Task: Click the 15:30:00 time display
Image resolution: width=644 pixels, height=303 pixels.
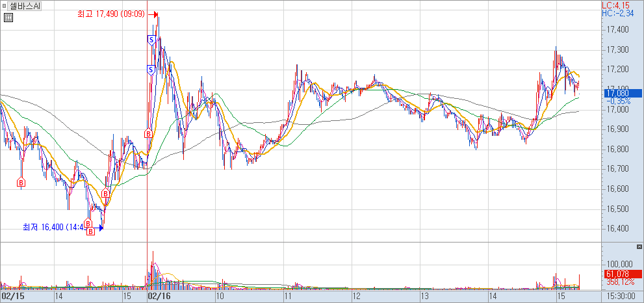Action: [x=621, y=296]
